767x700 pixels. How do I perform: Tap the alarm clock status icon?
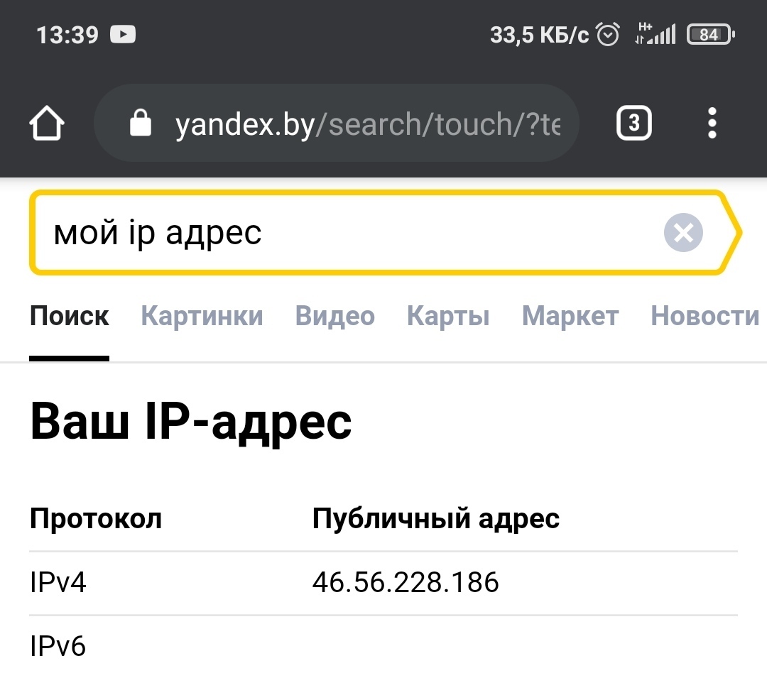click(x=608, y=34)
